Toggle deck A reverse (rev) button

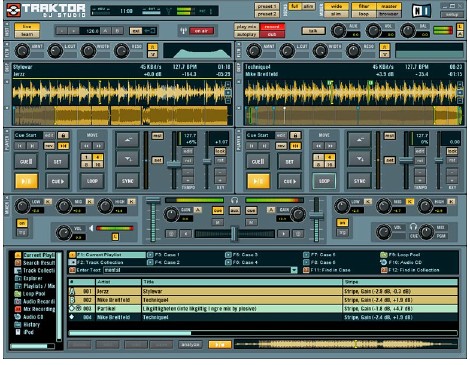coord(49,146)
